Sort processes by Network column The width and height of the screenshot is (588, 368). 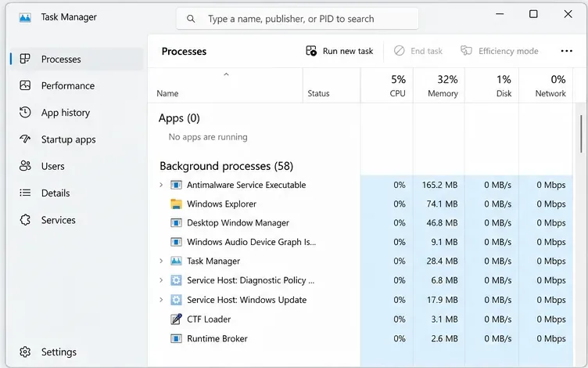click(x=546, y=85)
